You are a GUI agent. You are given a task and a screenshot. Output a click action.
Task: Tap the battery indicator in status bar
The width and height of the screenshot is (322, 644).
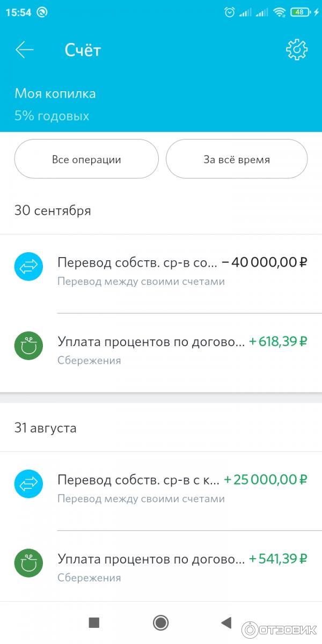tap(299, 12)
